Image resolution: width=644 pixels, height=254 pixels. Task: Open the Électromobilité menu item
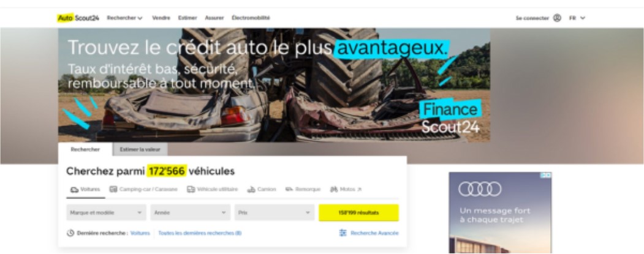click(x=251, y=18)
